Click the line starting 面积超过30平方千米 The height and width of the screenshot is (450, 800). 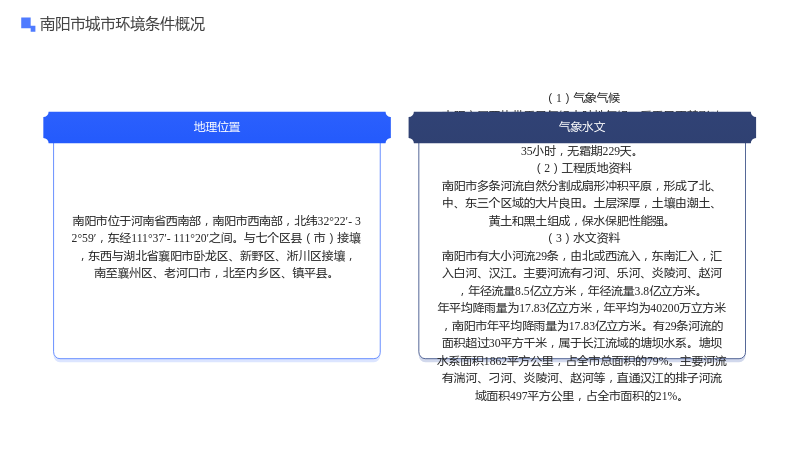[582, 343]
